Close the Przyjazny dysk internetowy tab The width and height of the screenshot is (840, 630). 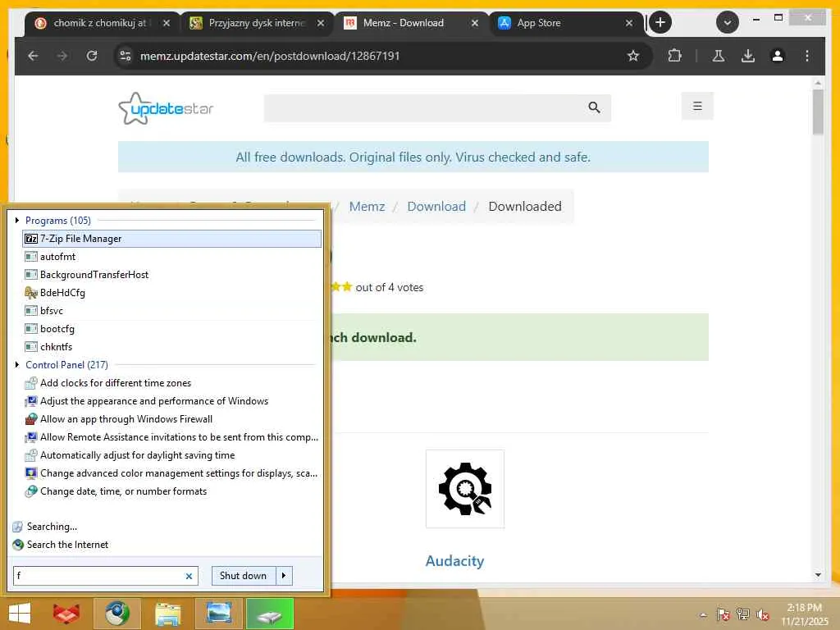(x=321, y=23)
